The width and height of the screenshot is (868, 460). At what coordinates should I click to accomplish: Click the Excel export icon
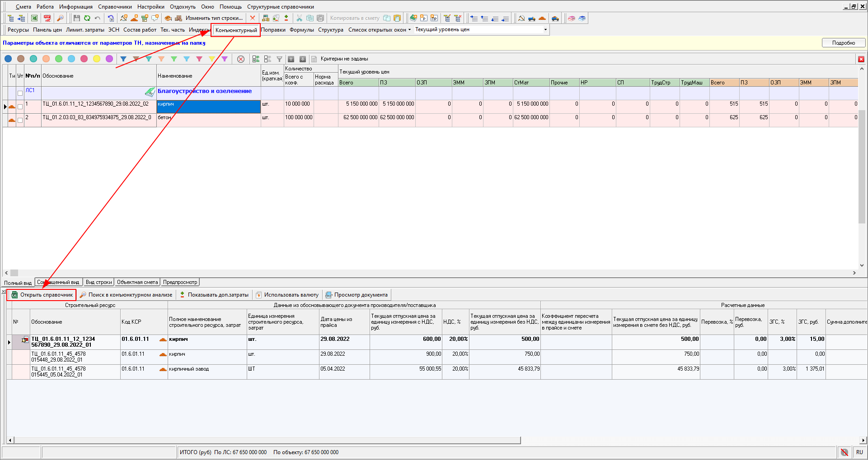point(34,18)
